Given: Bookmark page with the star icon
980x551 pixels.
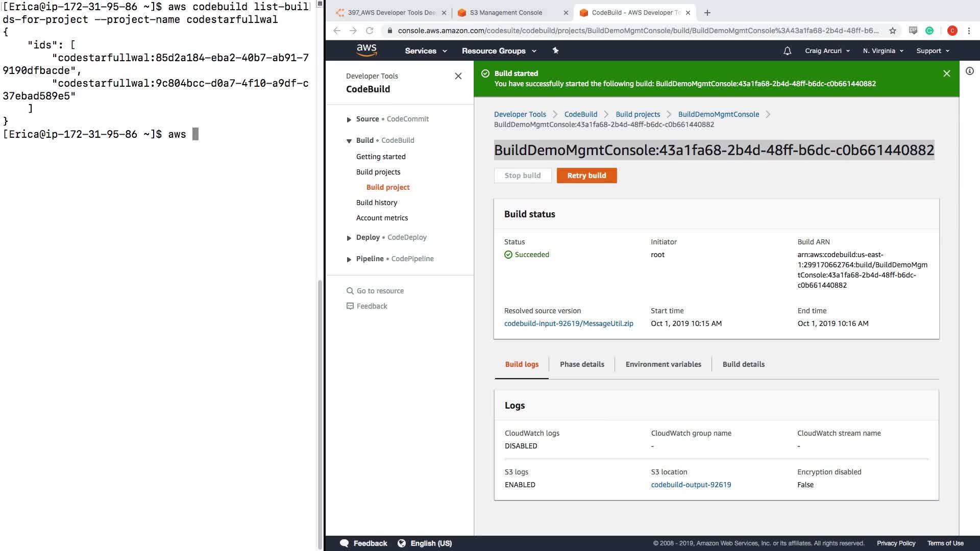Looking at the screenshot, I should (x=893, y=31).
